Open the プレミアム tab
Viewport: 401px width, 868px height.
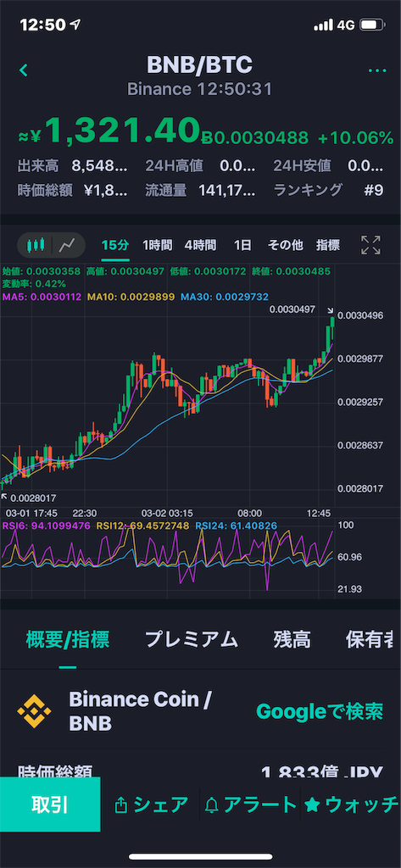pos(192,639)
